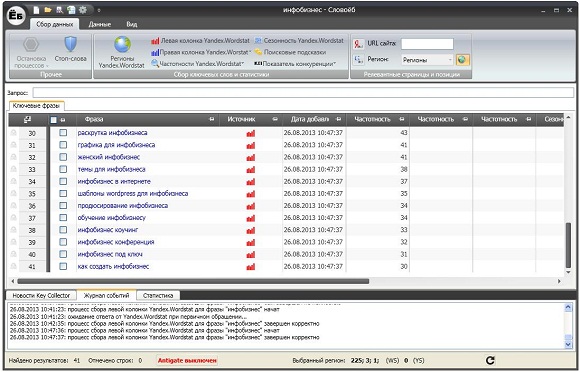Open filter on the checkbox column header
The width and height of the screenshot is (580, 372).
63,120
